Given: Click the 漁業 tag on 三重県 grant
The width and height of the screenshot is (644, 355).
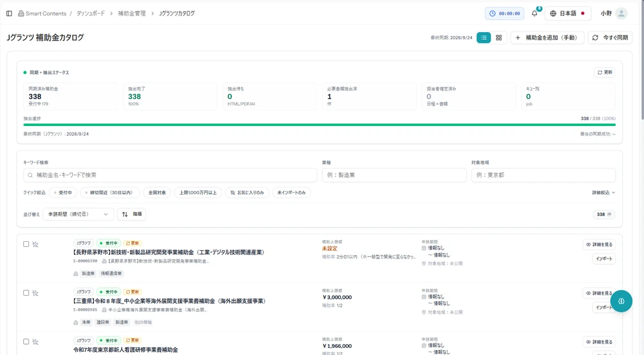Looking at the screenshot, I should pyautogui.click(x=86, y=323).
